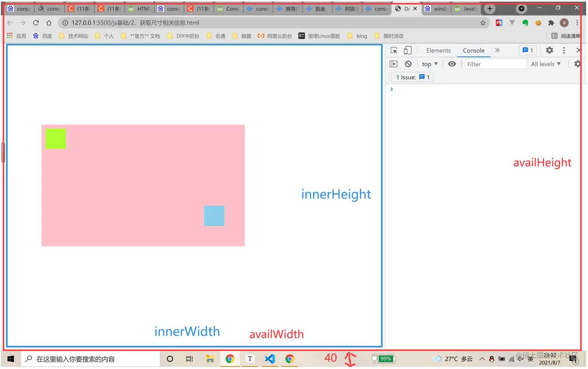Open the blog bookmark folder

tap(357, 36)
